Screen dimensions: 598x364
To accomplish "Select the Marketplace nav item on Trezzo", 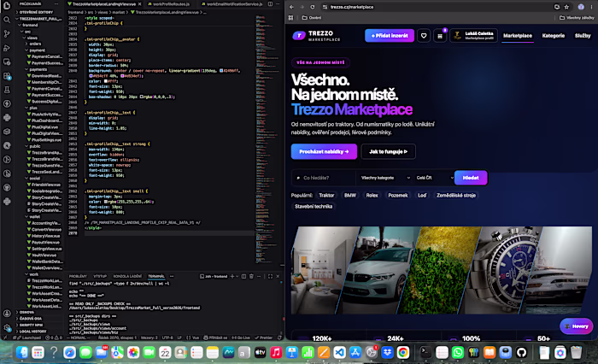I will pyautogui.click(x=517, y=36).
